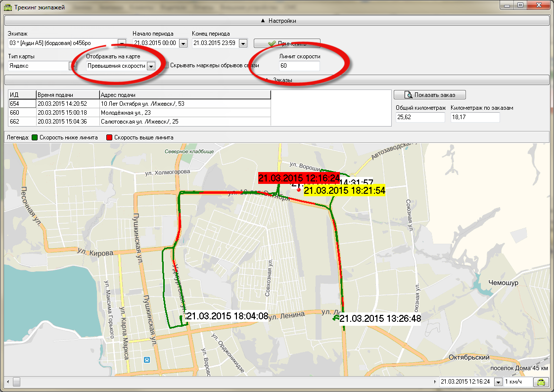The image size is (554, 392).
Task: Open the Начало периода date picker
Action: point(183,43)
